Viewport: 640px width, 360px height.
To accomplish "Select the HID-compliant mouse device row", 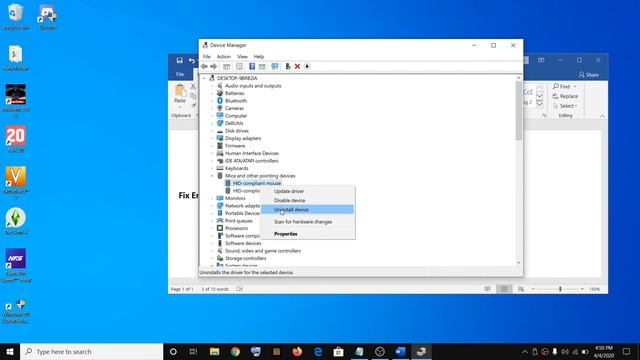I will click(253, 183).
